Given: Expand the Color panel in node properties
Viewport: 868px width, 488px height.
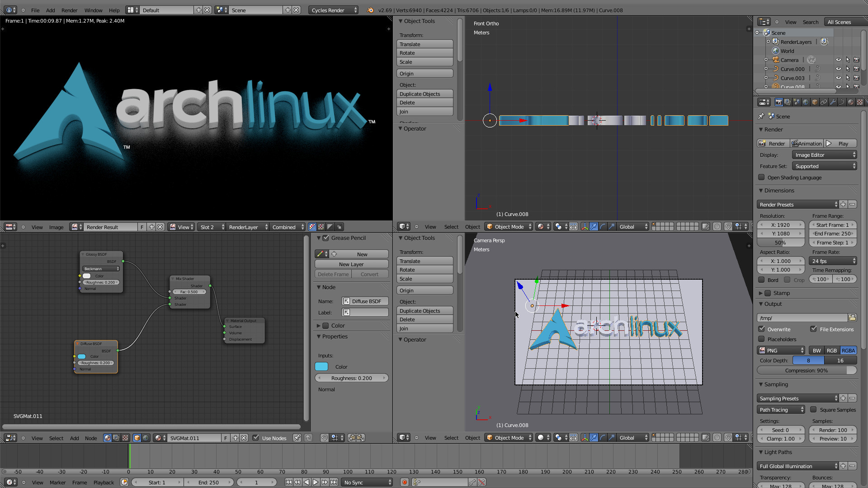Looking at the screenshot, I should (x=319, y=325).
